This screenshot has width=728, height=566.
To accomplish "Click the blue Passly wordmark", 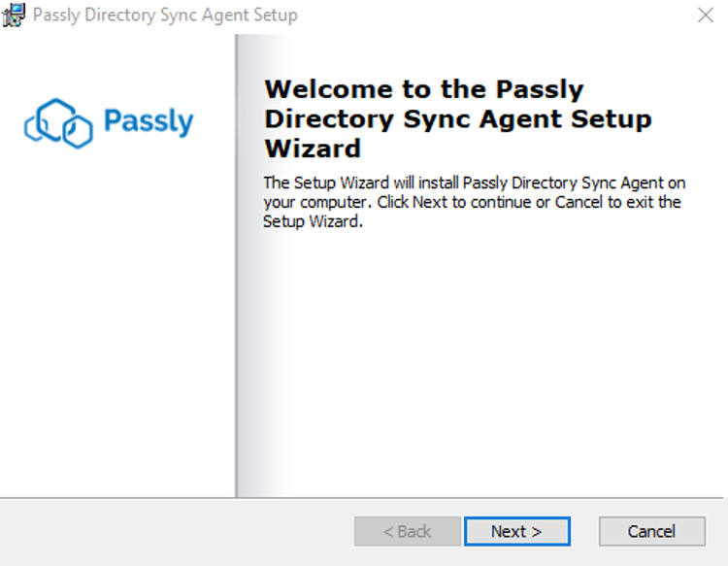I will coord(149,121).
